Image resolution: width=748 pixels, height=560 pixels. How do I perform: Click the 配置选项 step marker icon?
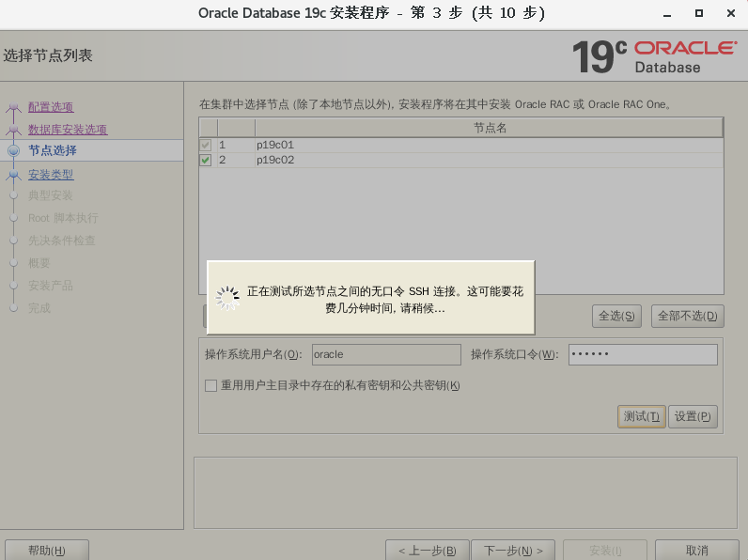tap(14, 107)
